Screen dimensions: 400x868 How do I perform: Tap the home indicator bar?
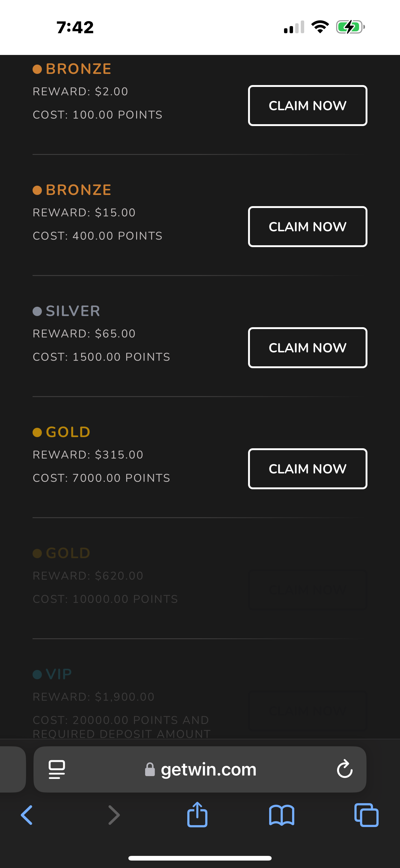(200, 858)
